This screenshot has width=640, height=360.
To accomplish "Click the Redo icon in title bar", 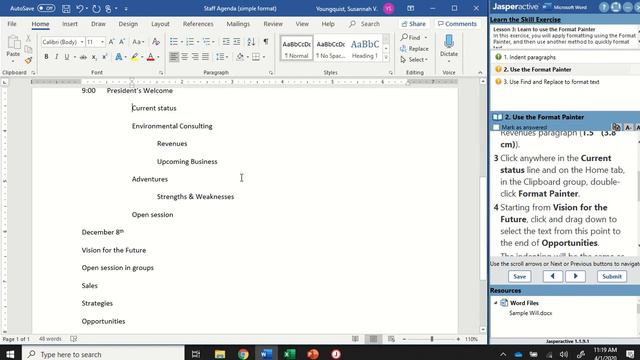I will [96, 8].
